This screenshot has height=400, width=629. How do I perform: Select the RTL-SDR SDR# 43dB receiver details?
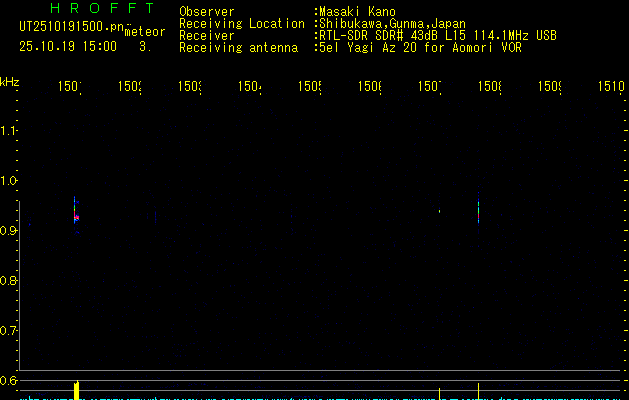[438, 36]
